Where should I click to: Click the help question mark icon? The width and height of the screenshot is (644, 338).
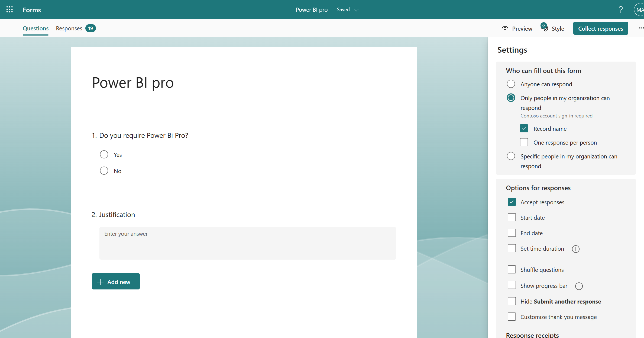[621, 10]
